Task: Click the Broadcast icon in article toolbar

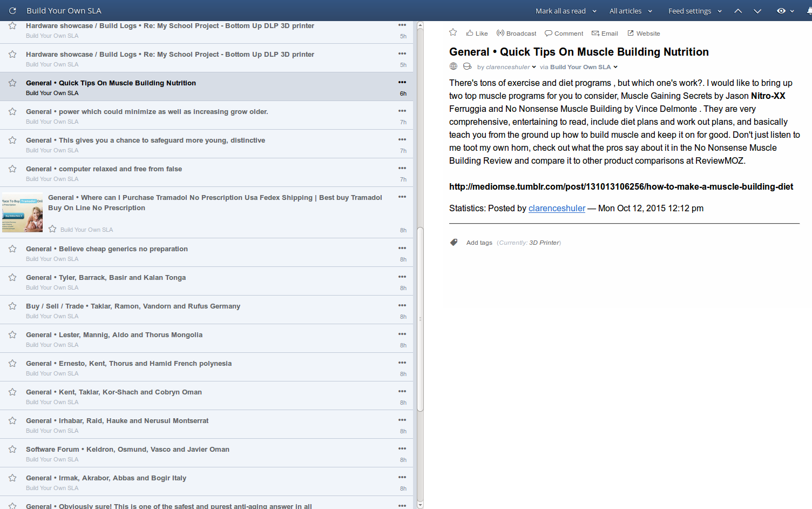Action: point(500,33)
